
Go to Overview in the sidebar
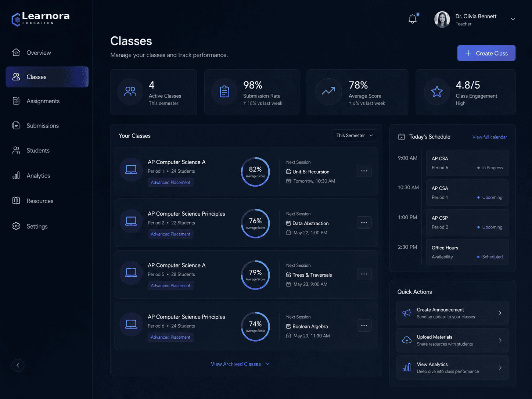[47, 53]
